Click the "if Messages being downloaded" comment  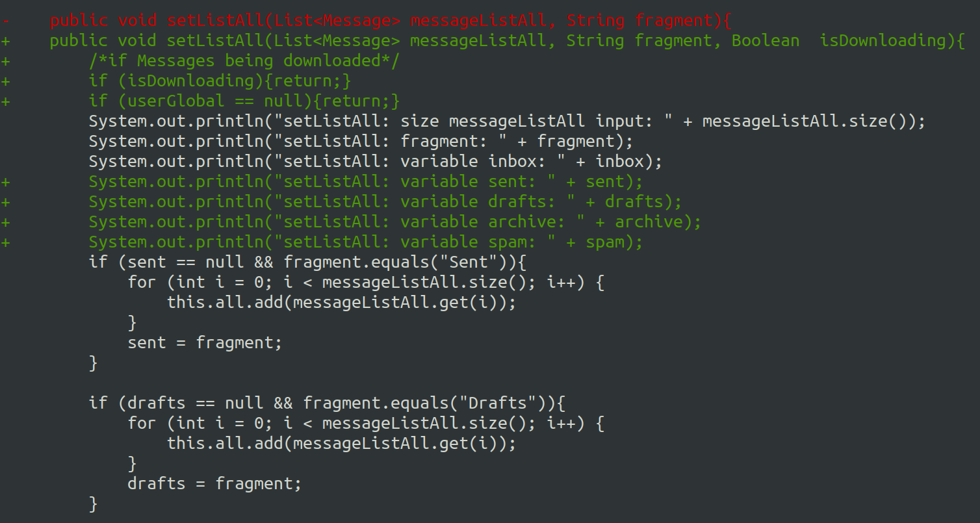pos(244,61)
